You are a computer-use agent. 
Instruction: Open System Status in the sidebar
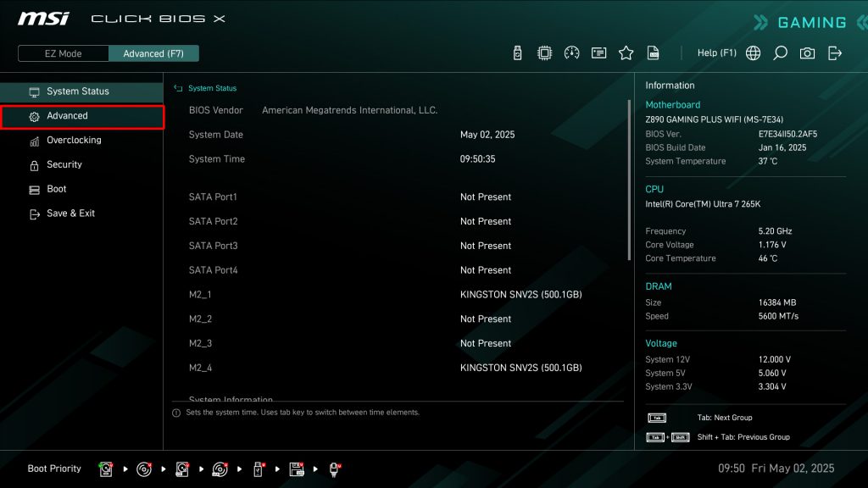[82, 91]
